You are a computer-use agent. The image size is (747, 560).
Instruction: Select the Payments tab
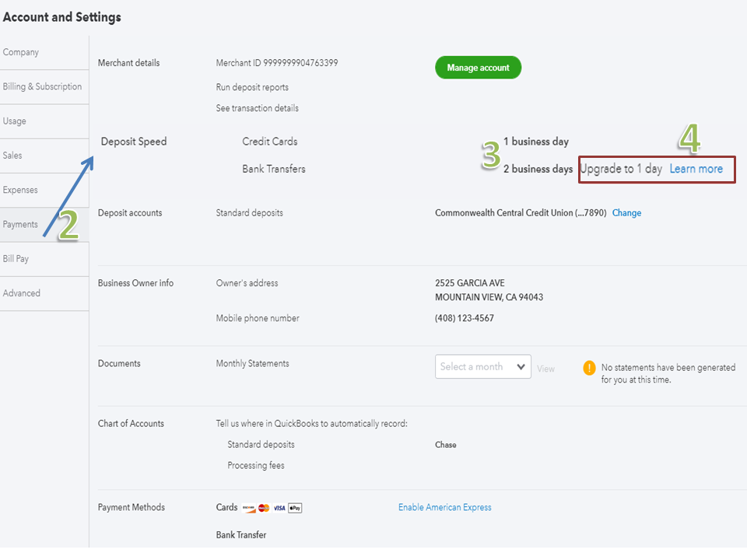tap(20, 224)
